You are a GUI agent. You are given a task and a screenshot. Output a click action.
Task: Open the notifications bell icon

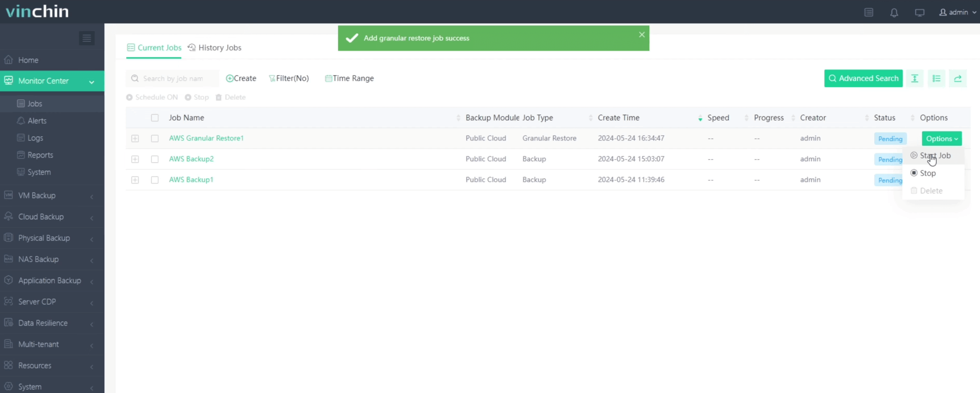click(x=894, y=12)
